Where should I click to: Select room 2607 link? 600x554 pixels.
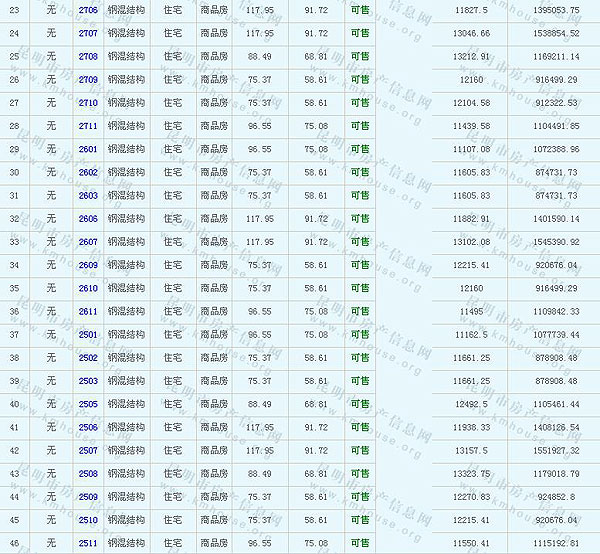coord(88,241)
